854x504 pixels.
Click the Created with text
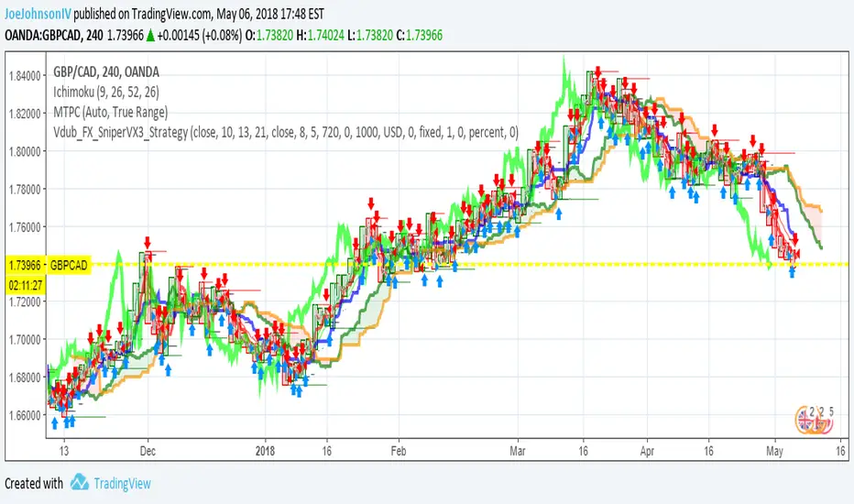point(34,483)
